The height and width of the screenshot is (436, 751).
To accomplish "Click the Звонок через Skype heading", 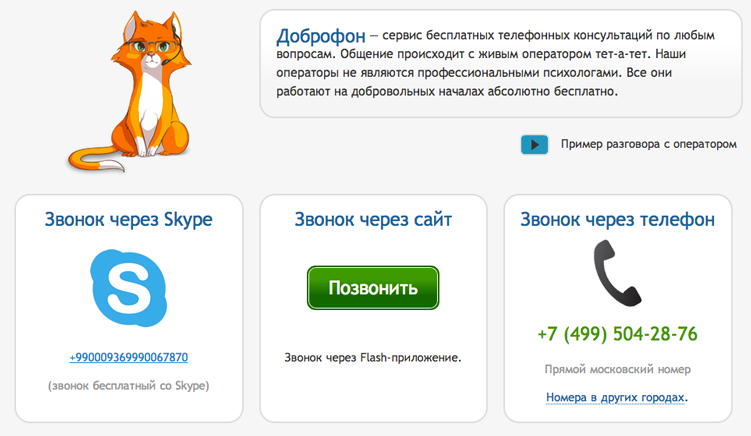I will click(129, 220).
